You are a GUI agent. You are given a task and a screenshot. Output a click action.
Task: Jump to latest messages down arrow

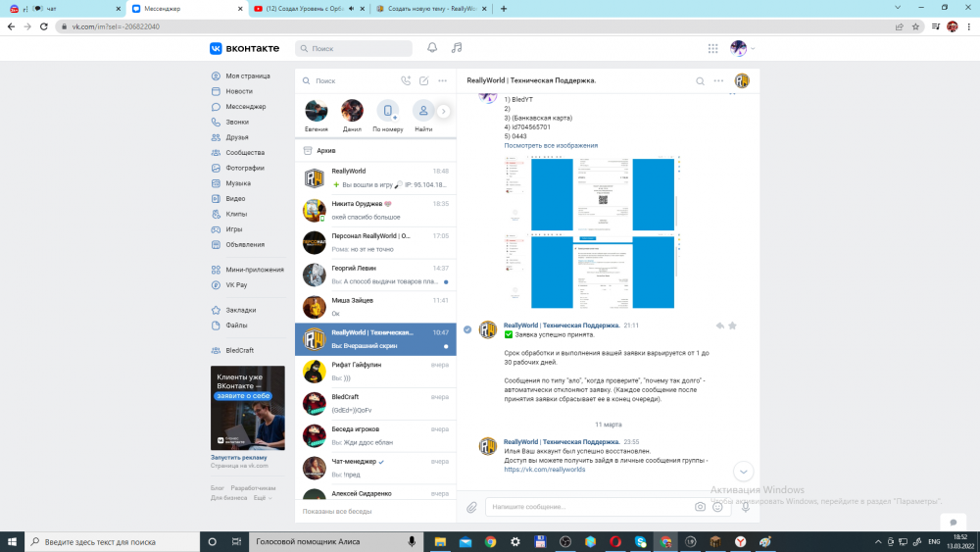point(743,472)
